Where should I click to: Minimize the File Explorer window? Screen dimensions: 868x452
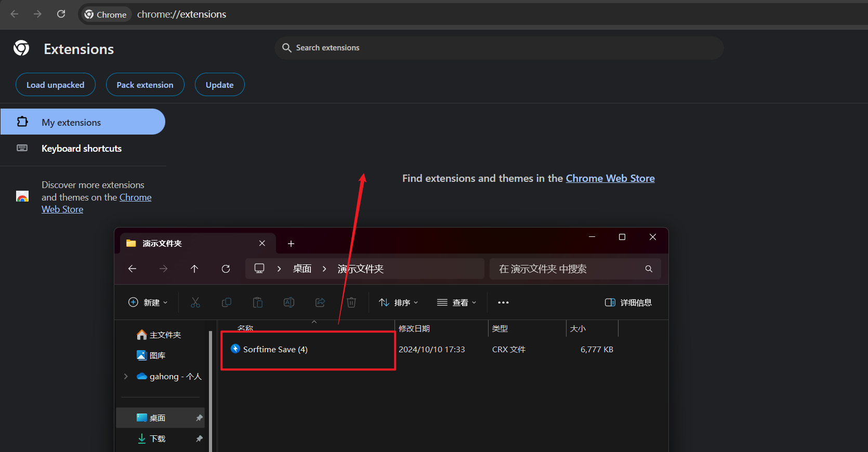coord(592,237)
